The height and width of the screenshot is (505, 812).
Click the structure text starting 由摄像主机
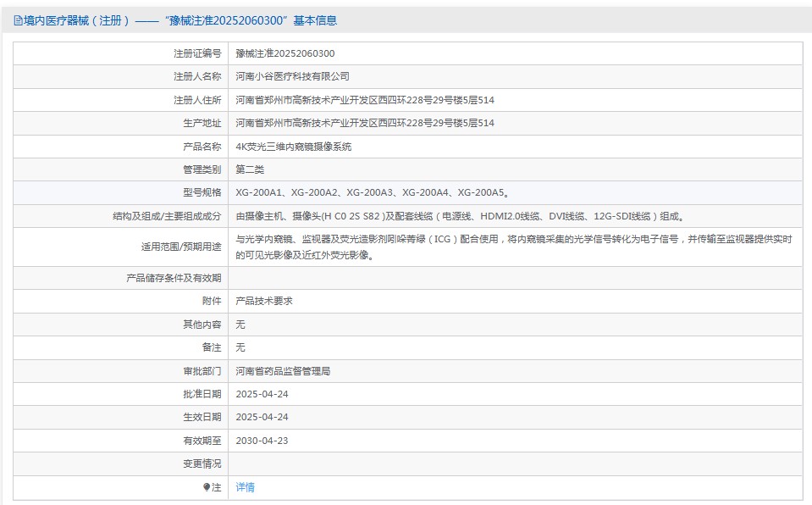coord(461,216)
